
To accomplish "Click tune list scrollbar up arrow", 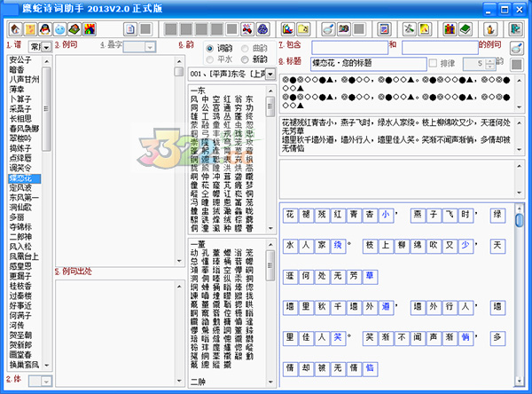I will 47,61.
